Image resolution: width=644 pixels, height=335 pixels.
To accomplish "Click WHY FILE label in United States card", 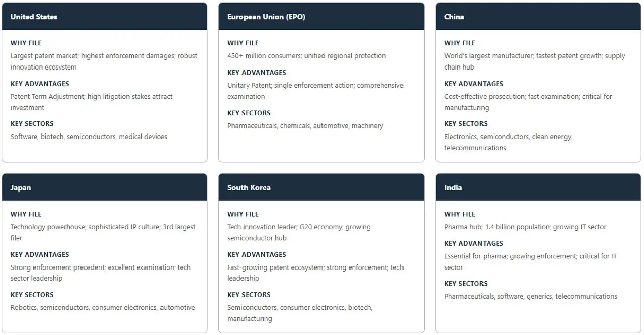I will (x=26, y=43).
